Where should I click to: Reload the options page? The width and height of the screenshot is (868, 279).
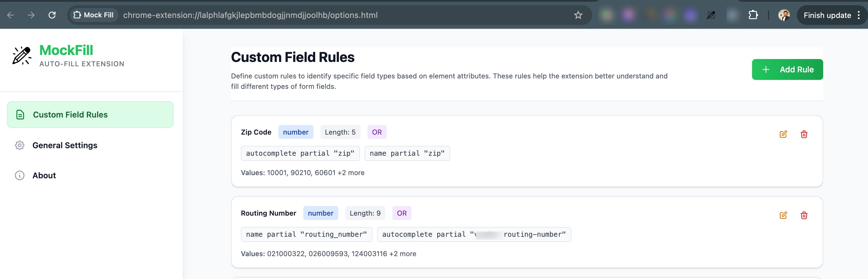point(52,15)
